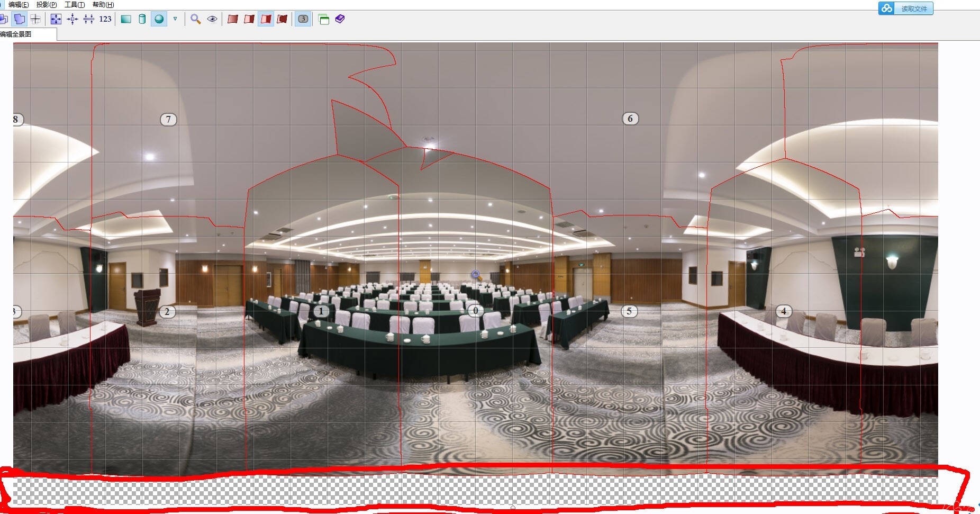Click the Straighten Panorama icon
Screen dimensions: 980x514
(89, 20)
